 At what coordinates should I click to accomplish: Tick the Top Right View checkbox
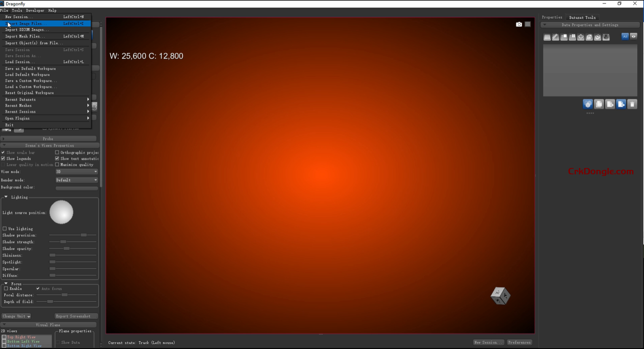4,337
